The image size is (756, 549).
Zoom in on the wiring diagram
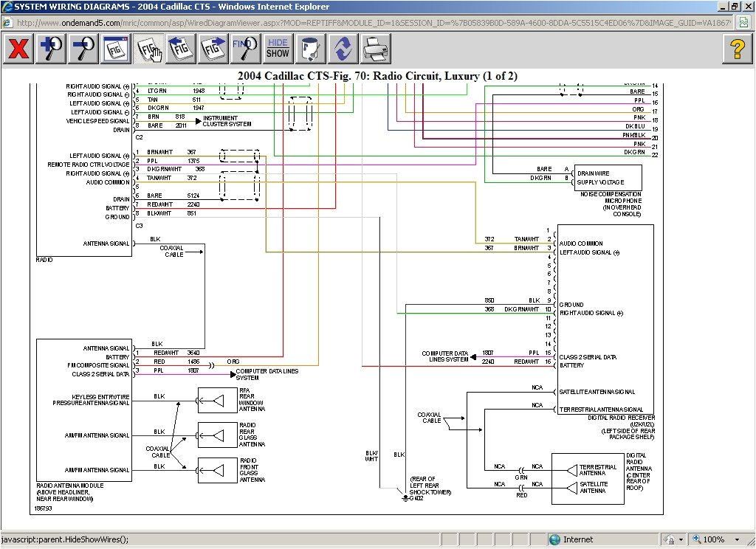50,49
